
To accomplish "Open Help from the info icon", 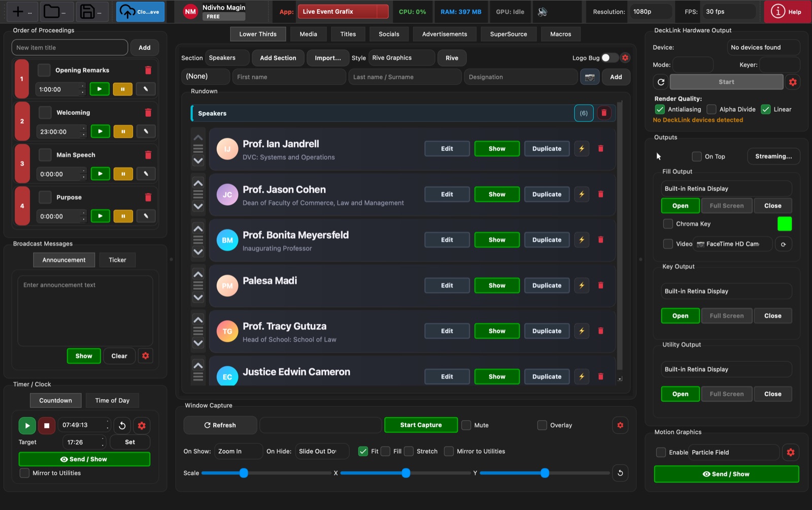I will click(787, 12).
